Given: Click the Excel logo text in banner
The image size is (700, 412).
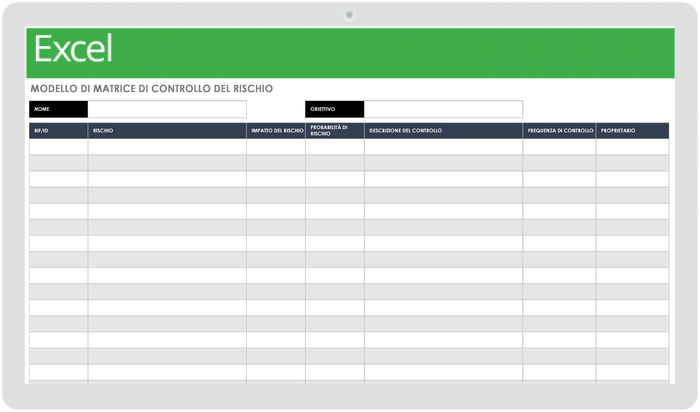Looking at the screenshot, I should point(73,49).
